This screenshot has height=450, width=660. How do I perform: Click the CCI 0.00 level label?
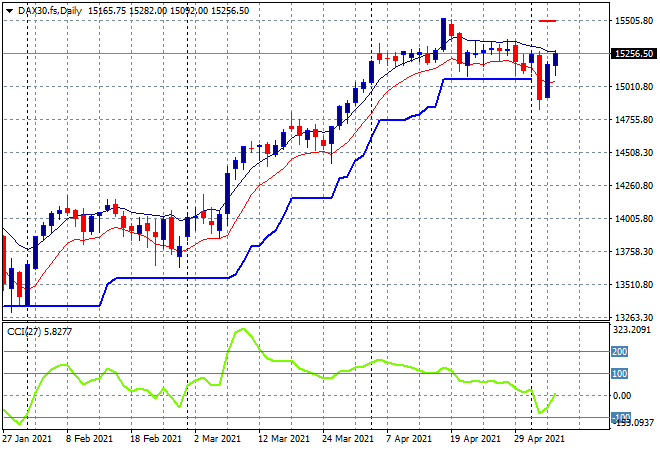tap(622, 396)
